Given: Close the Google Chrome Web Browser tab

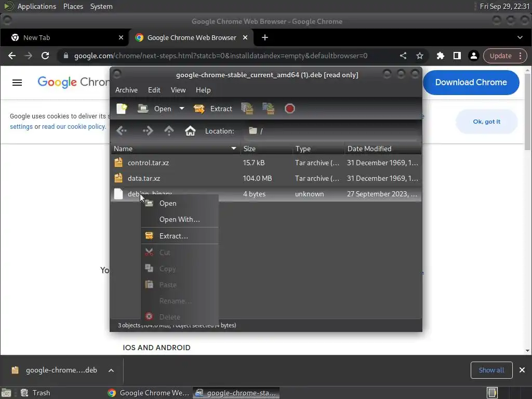Looking at the screenshot, I should tap(245, 37).
